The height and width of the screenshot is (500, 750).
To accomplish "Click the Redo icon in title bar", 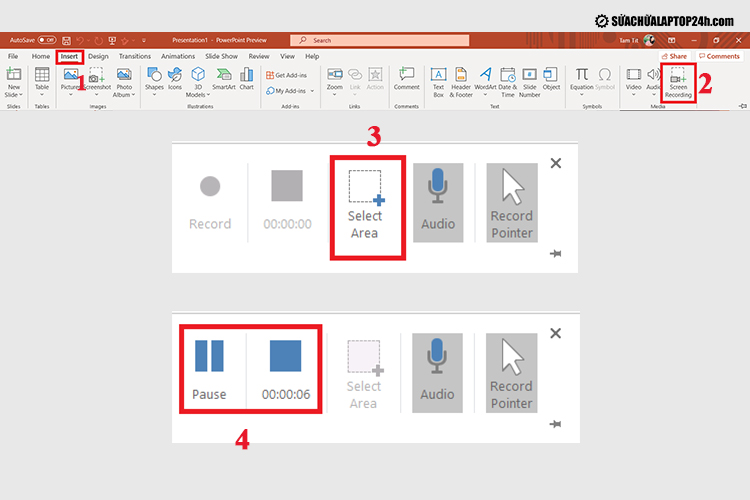I will click(x=98, y=40).
